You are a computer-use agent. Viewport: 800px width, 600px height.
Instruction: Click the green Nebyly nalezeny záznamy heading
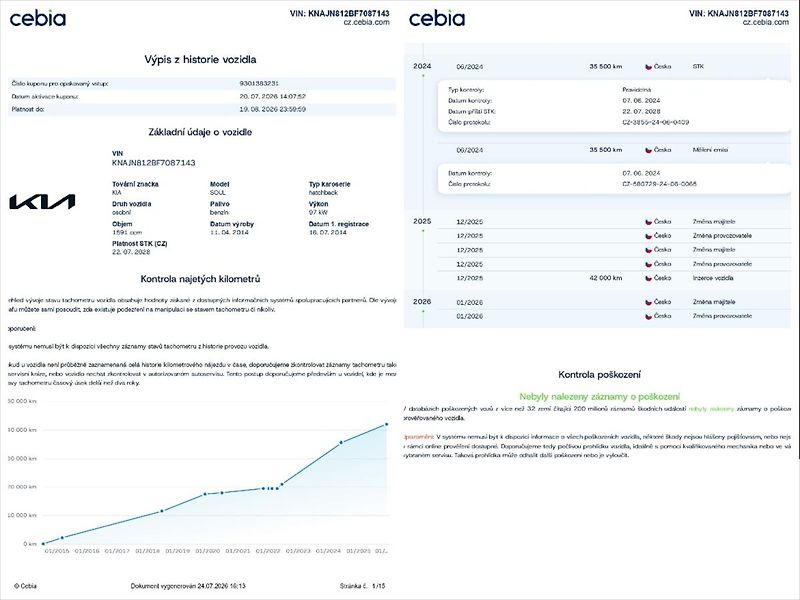tap(599, 396)
